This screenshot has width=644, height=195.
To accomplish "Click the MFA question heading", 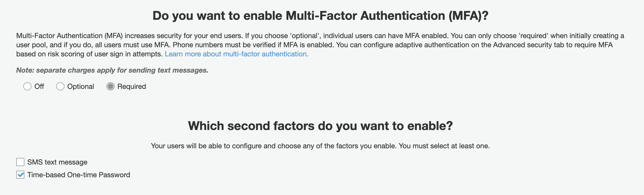I will pos(320,16).
